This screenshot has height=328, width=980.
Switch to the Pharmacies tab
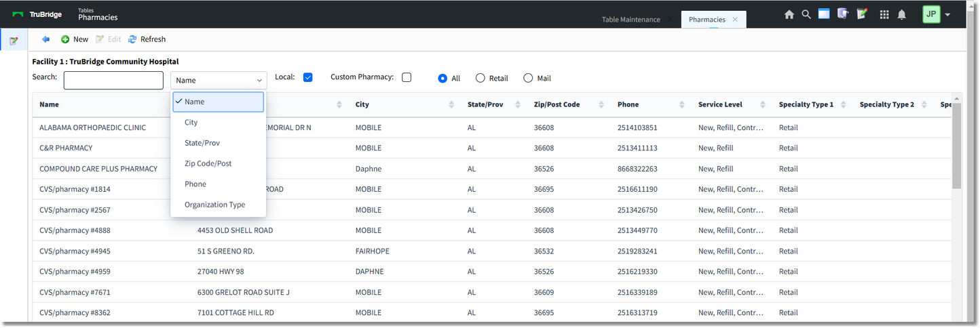[706, 20]
